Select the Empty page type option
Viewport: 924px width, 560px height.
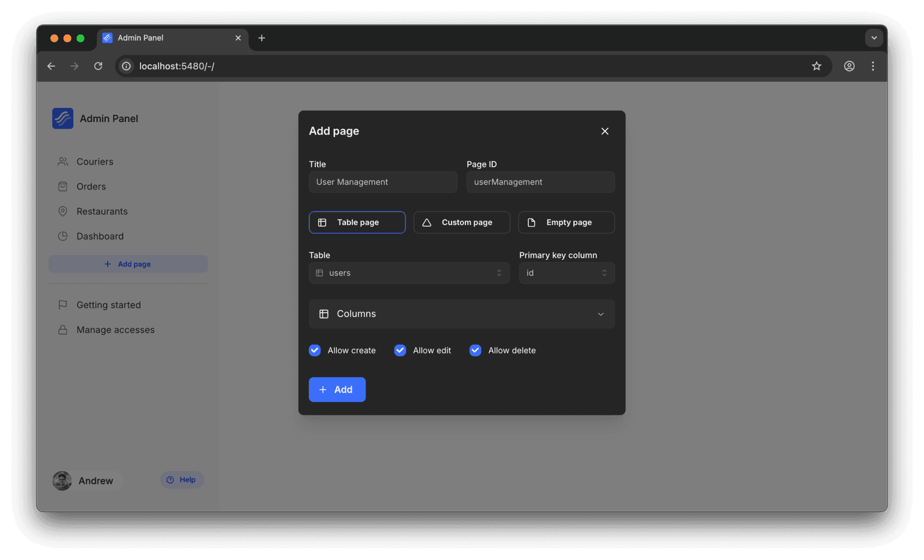click(567, 222)
